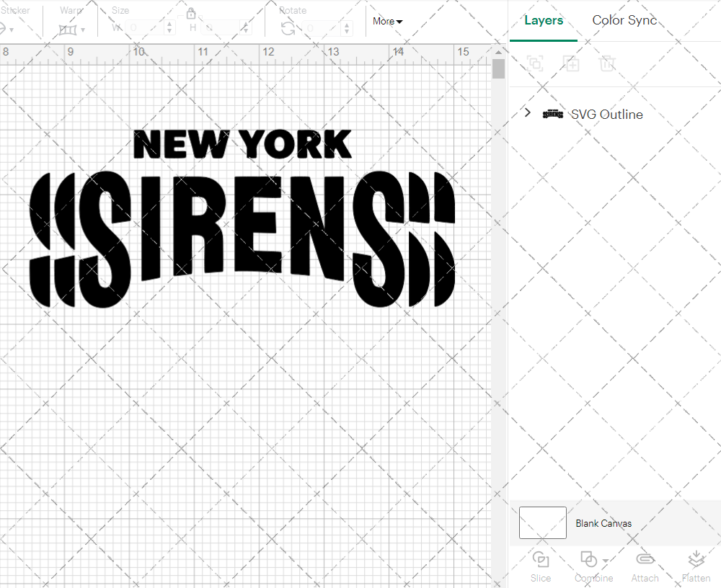Click the Blank Canvas label
This screenshot has height=588, width=721.
coord(604,523)
